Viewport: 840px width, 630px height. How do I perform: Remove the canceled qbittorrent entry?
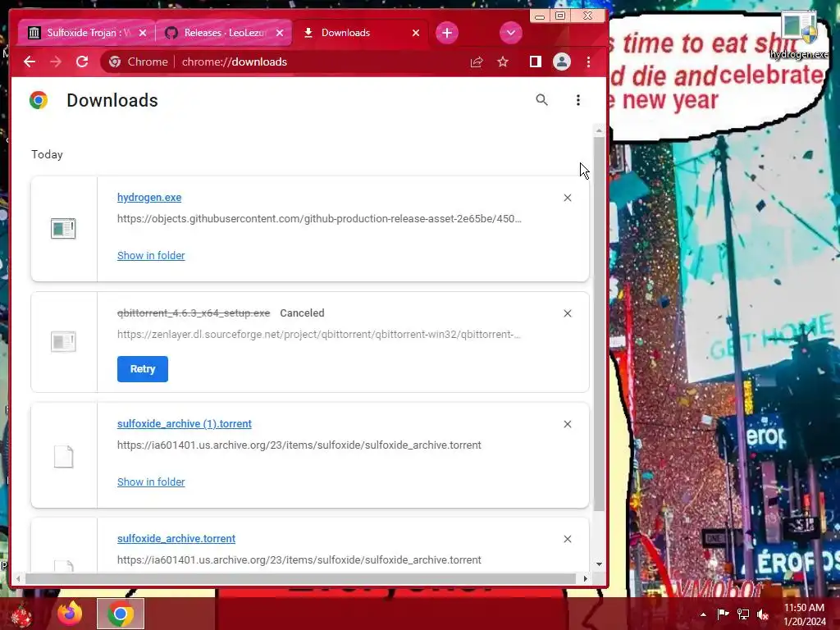pos(568,313)
